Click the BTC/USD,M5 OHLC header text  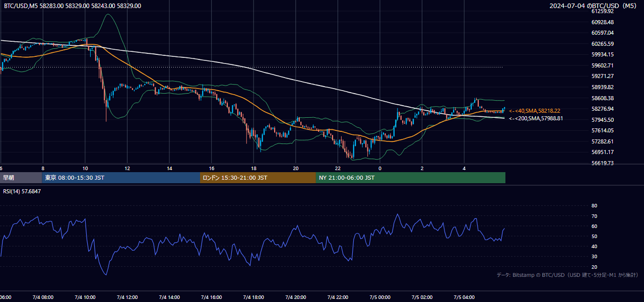[73, 6]
